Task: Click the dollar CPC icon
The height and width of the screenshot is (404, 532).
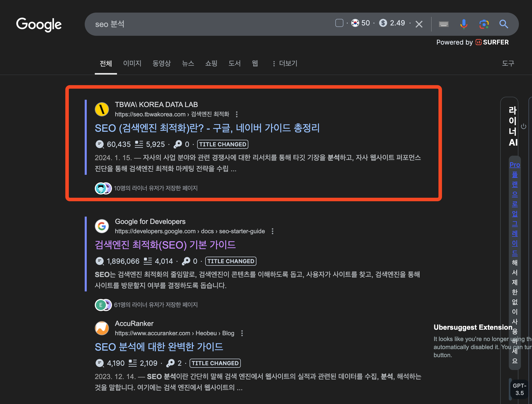Action: (x=383, y=23)
